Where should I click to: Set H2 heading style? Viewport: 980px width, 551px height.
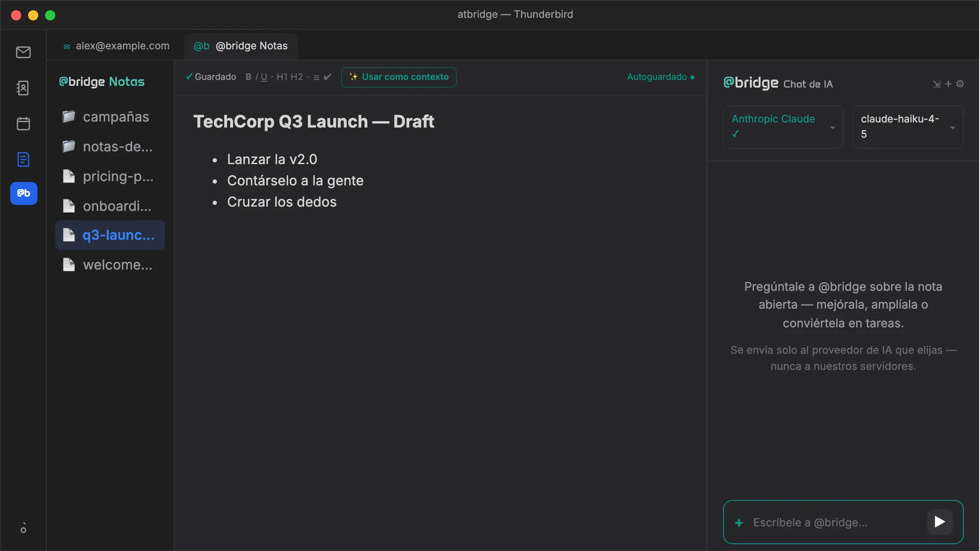[296, 77]
